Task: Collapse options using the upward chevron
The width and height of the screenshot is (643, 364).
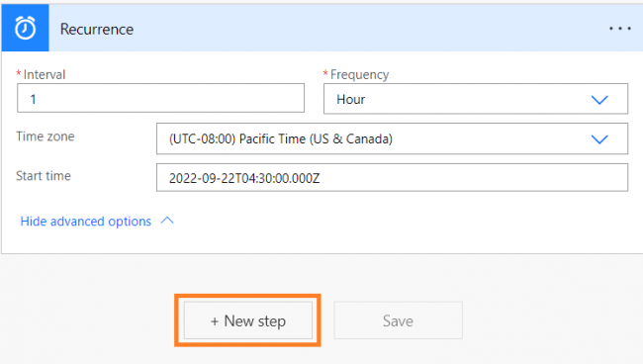Action: coord(167,221)
